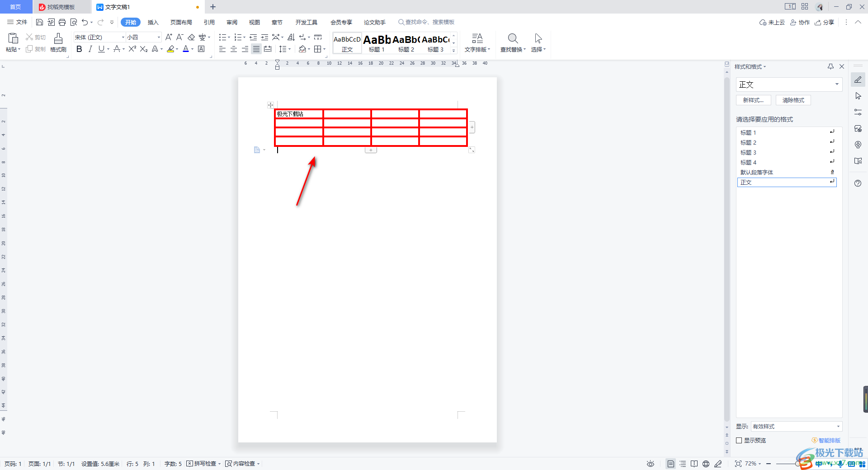Click the table move handle
This screenshot has width=868, height=470.
[x=270, y=105]
